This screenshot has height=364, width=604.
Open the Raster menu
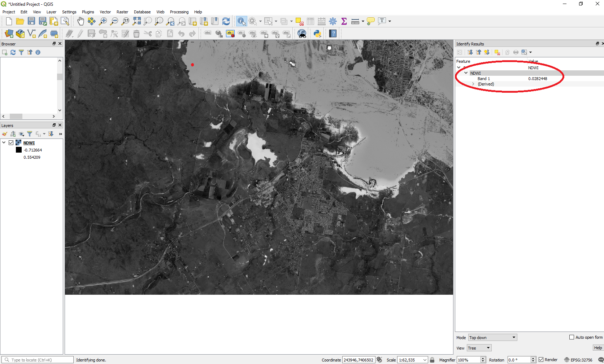point(122,12)
